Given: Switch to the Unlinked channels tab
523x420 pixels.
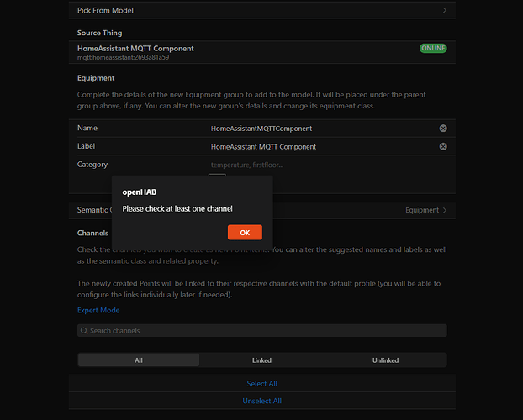Looking at the screenshot, I should coord(385,360).
